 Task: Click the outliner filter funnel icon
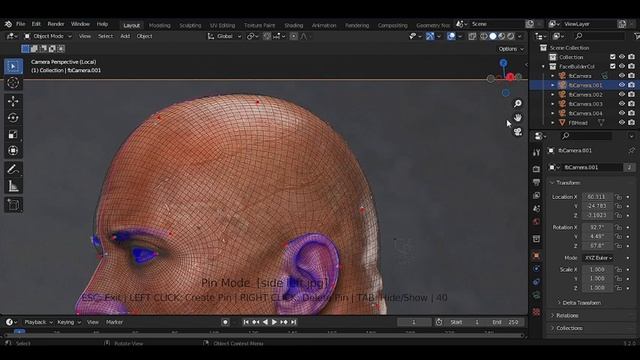click(x=637, y=36)
